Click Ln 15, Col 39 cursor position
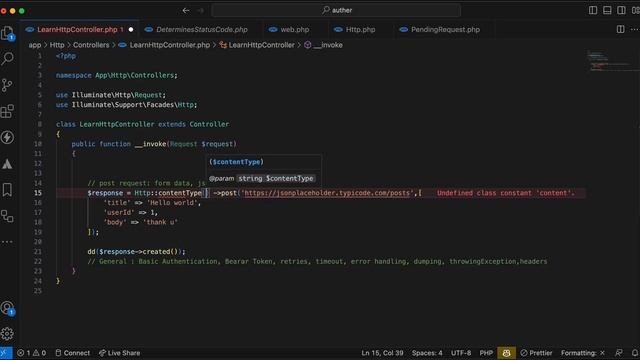 (382, 353)
